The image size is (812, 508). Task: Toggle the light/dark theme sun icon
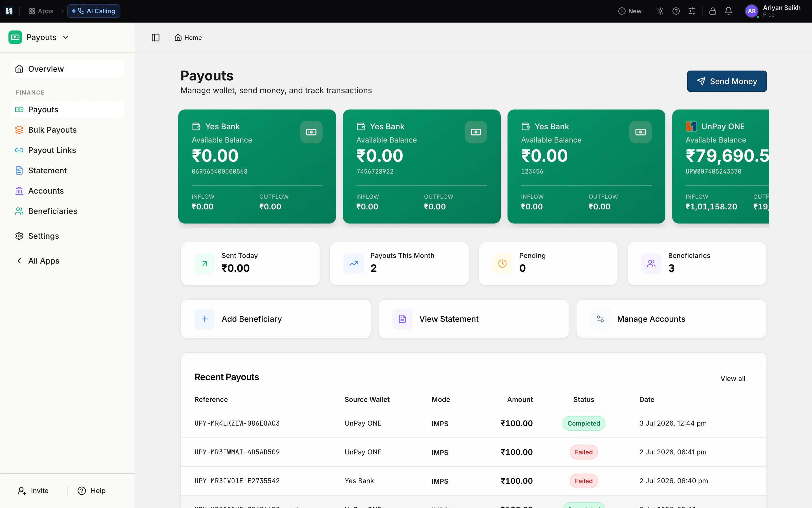point(660,11)
